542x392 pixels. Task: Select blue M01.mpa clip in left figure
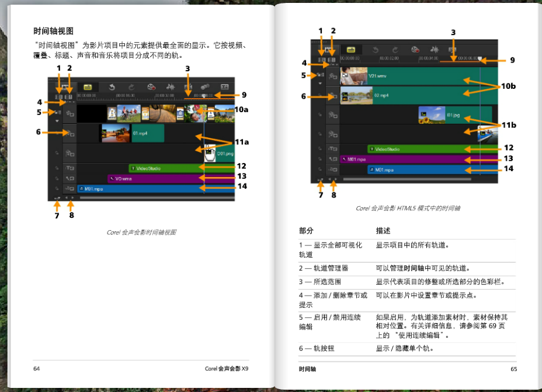(x=156, y=189)
